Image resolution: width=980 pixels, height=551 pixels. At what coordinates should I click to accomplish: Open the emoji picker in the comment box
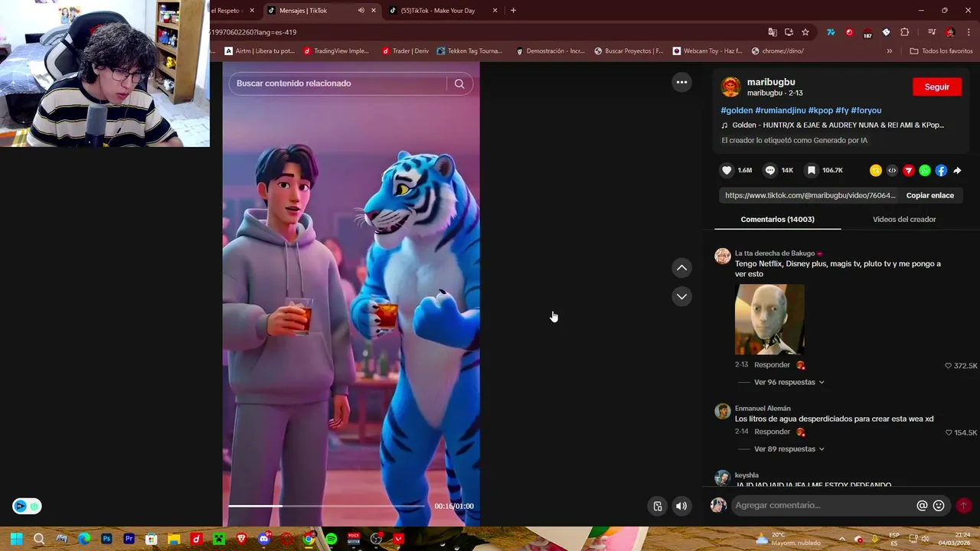pyautogui.click(x=939, y=505)
